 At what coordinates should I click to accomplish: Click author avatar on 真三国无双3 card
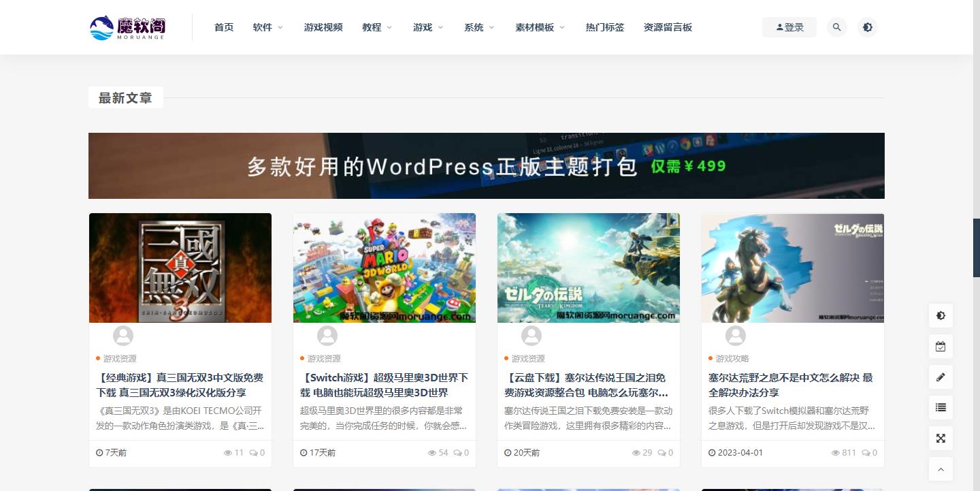point(123,336)
